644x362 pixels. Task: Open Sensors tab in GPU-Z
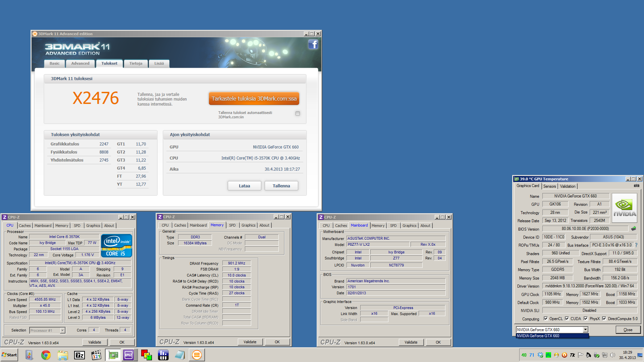point(549,186)
